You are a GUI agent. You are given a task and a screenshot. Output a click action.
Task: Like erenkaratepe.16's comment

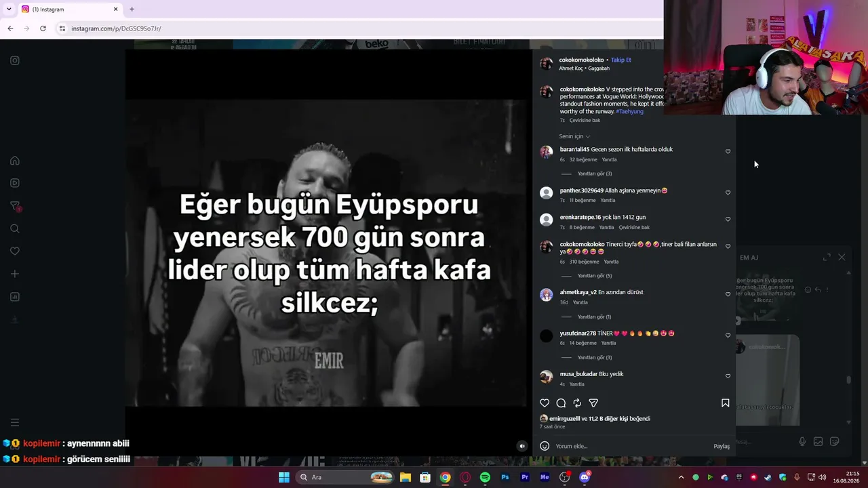(728, 220)
